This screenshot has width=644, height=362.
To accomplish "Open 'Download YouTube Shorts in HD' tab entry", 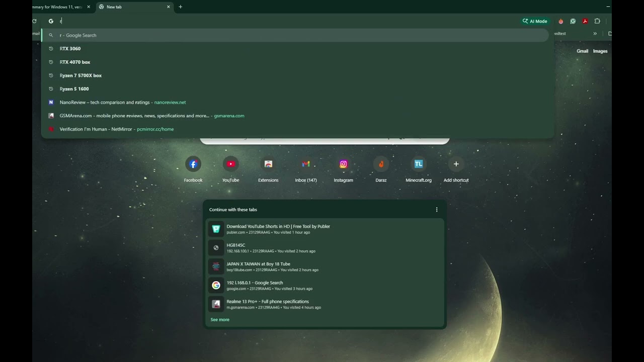I will 325,229.
